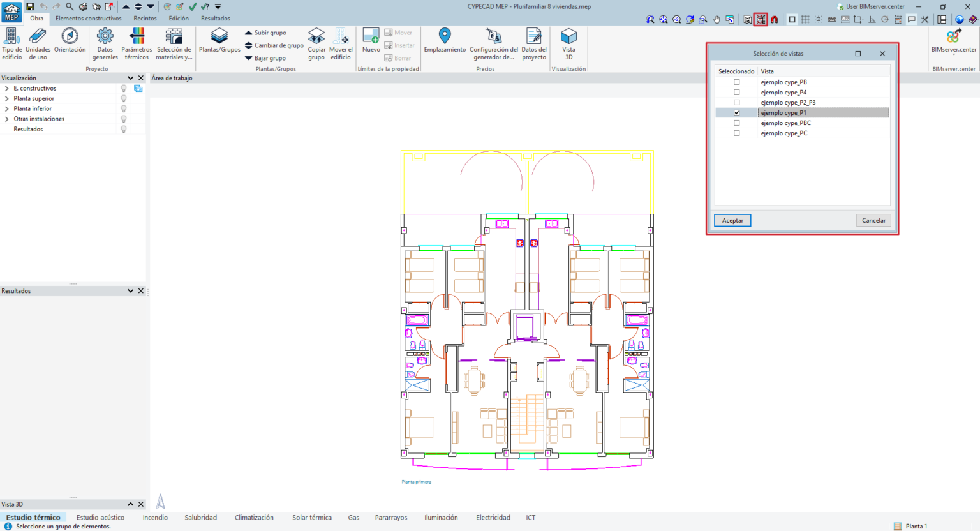Open the Emplazamiento tool
The image size is (980, 531).
coord(443,43)
